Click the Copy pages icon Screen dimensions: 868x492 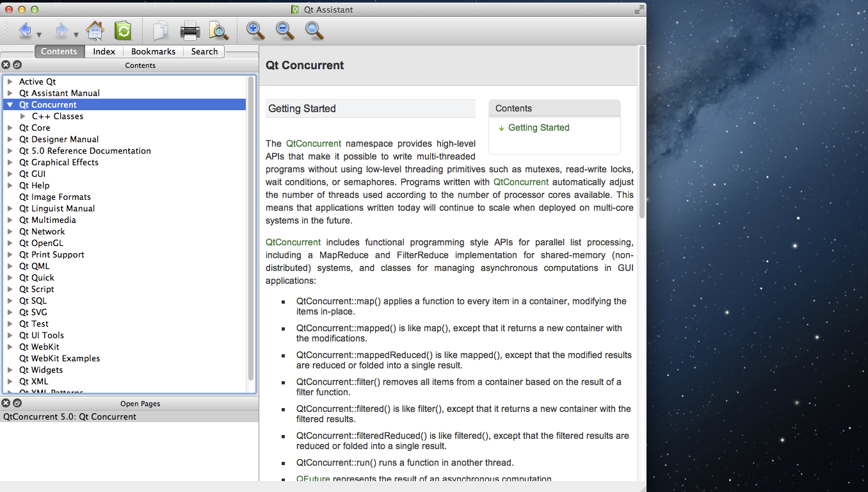click(160, 30)
